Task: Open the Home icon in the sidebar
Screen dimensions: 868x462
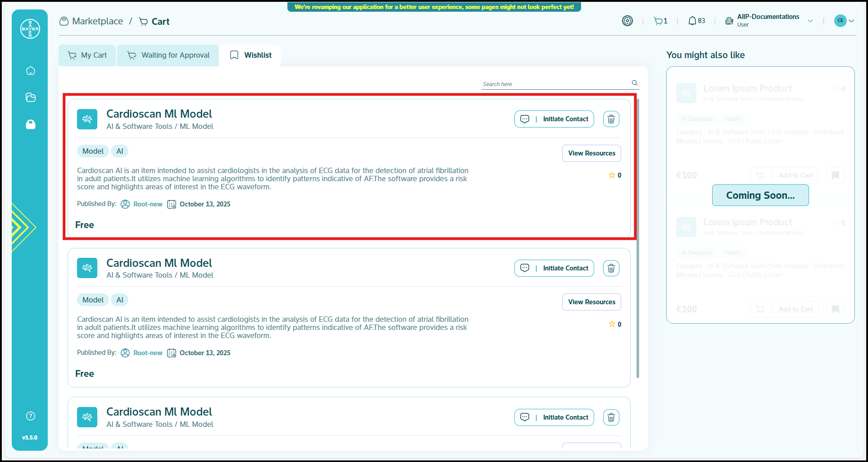Action: 31,71
